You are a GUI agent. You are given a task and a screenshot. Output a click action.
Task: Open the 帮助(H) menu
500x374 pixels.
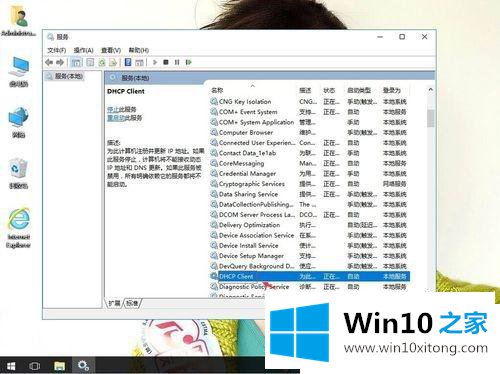[139, 50]
